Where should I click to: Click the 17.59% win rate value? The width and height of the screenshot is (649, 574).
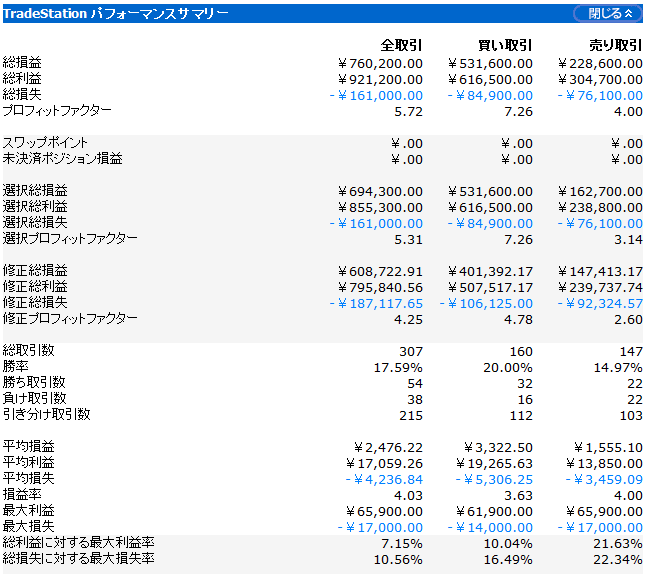coord(398,367)
